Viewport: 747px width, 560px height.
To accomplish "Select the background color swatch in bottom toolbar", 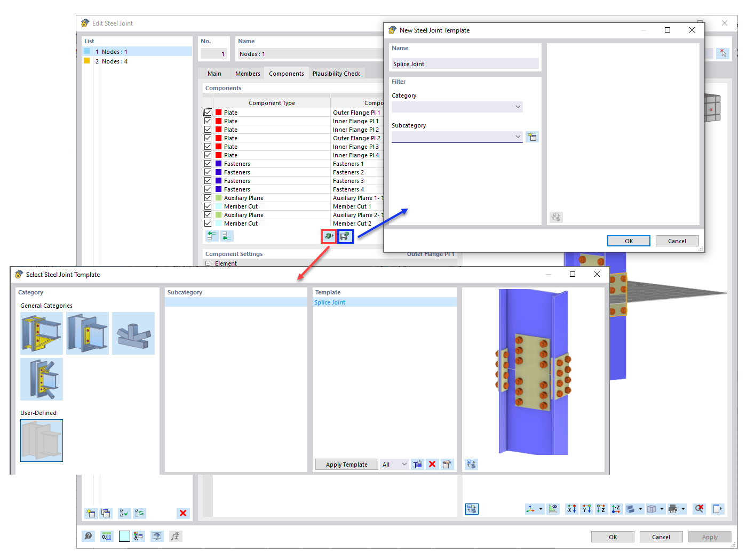I will tap(124, 536).
